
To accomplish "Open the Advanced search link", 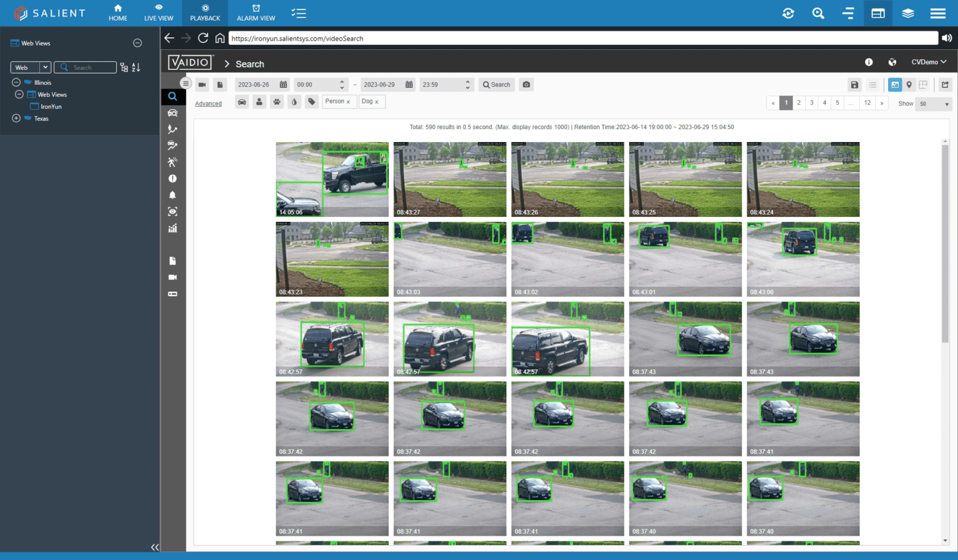I will [208, 104].
